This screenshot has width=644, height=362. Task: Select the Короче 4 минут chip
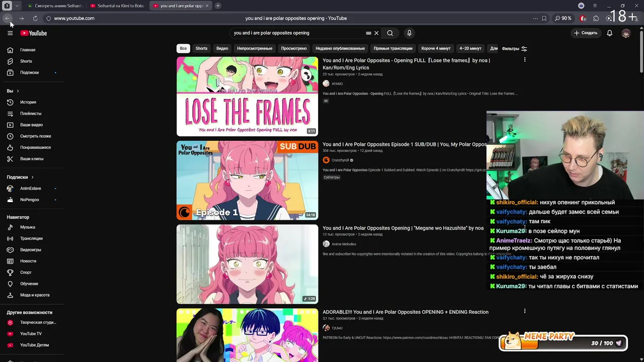click(436, 49)
